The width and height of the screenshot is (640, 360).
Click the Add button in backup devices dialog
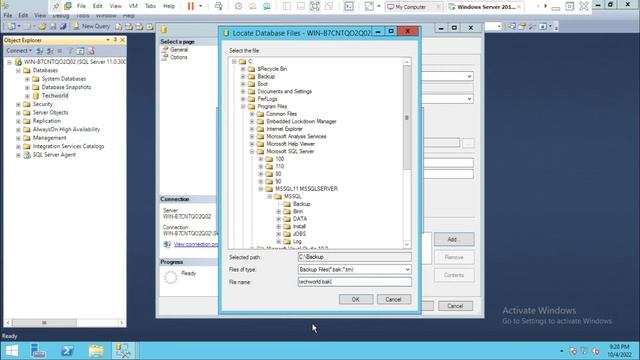pyautogui.click(x=454, y=239)
